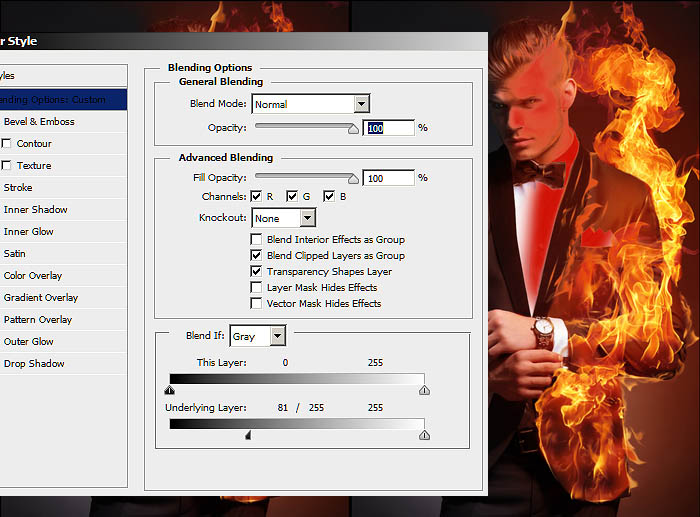Enable Blend Interior Effects as Group
This screenshot has width=700, height=517.
click(257, 240)
